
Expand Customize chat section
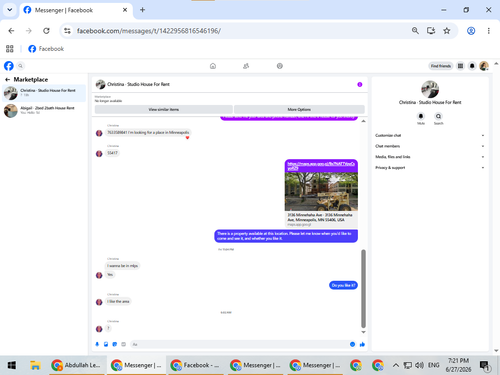pos(429,135)
